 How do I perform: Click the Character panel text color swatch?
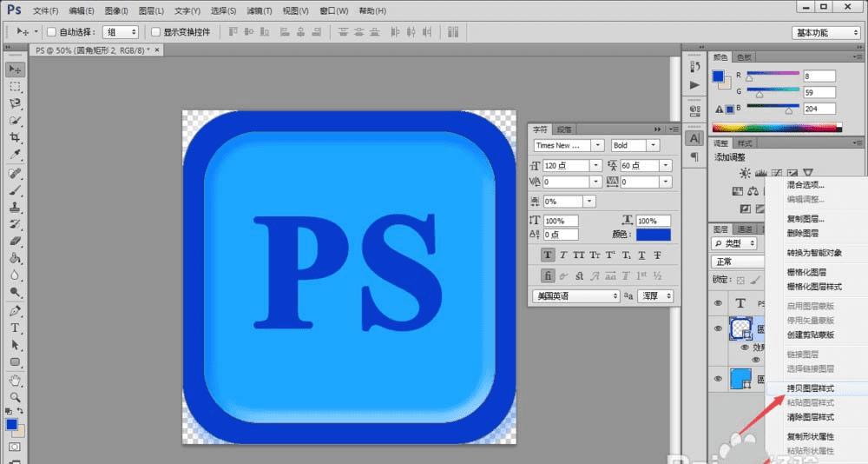[654, 235]
